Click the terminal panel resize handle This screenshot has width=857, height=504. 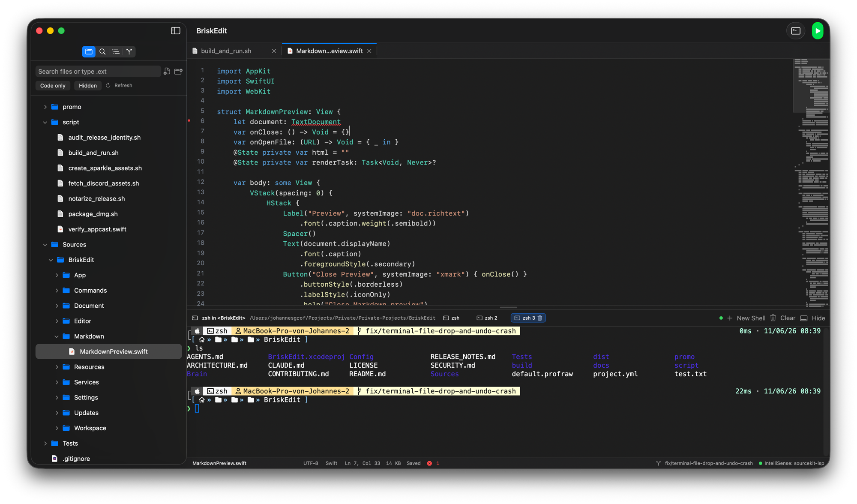(x=508, y=307)
